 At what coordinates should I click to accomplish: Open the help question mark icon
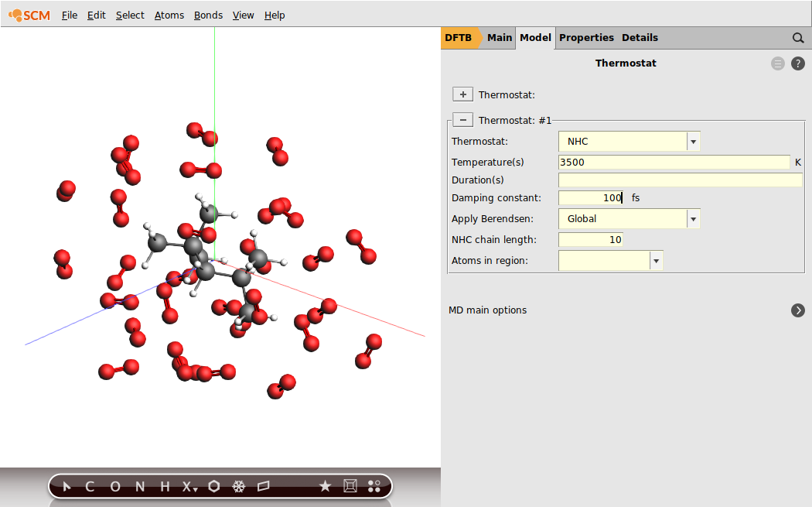[x=798, y=63]
